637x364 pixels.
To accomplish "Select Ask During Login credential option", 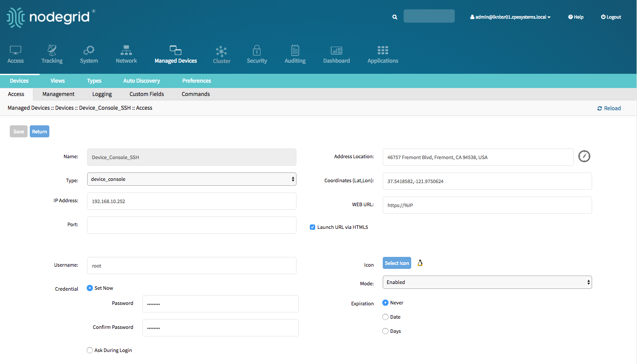I will pyautogui.click(x=90, y=350).
